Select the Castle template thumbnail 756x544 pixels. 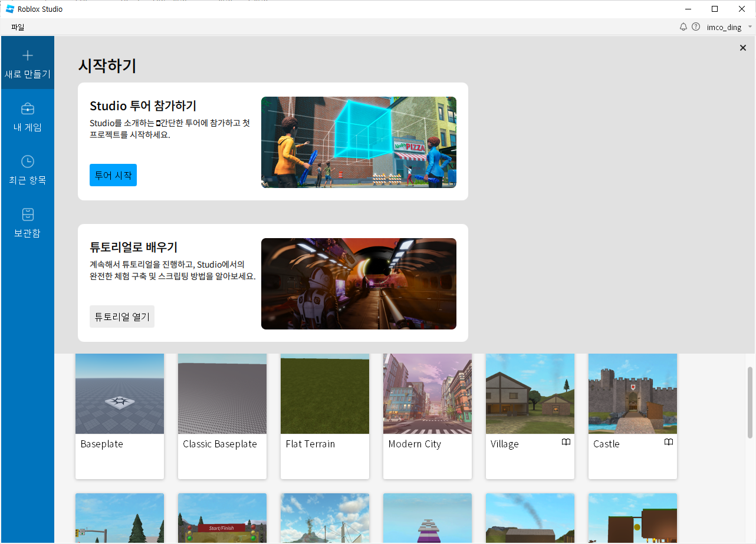633,394
